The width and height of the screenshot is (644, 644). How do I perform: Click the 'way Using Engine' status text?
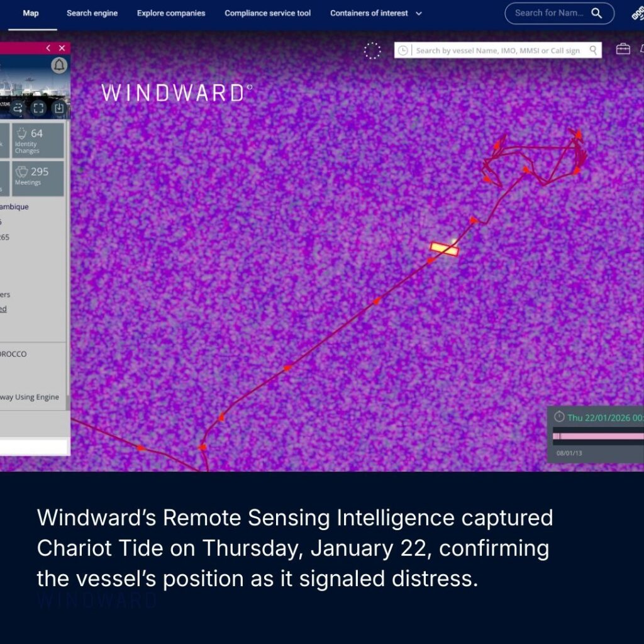pyautogui.click(x=29, y=397)
